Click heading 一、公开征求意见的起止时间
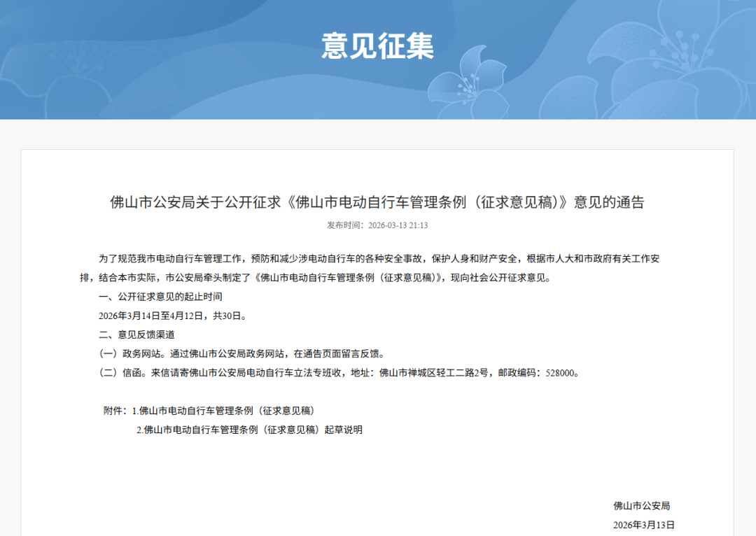 coord(160,297)
